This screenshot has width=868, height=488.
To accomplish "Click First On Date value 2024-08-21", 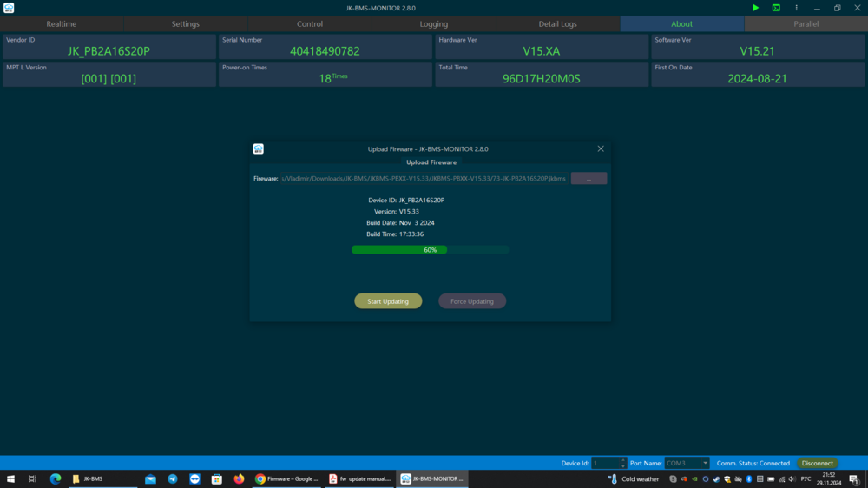I will (x=757, y=79).
